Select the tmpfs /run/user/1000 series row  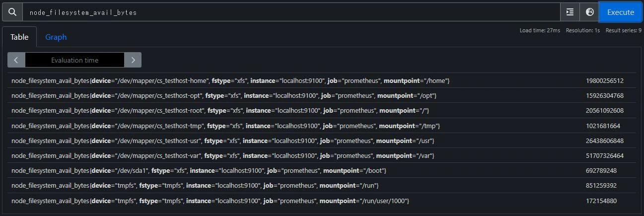point(321,201)
